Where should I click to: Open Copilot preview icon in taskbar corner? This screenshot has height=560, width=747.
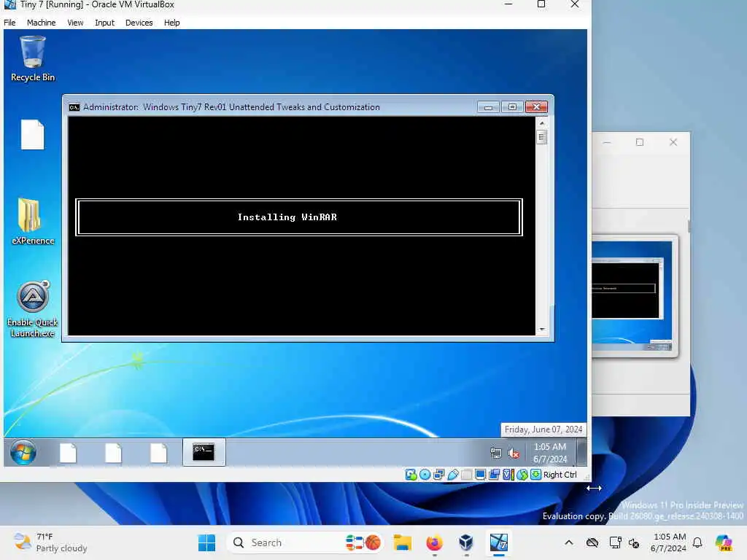tap(724, 542)
